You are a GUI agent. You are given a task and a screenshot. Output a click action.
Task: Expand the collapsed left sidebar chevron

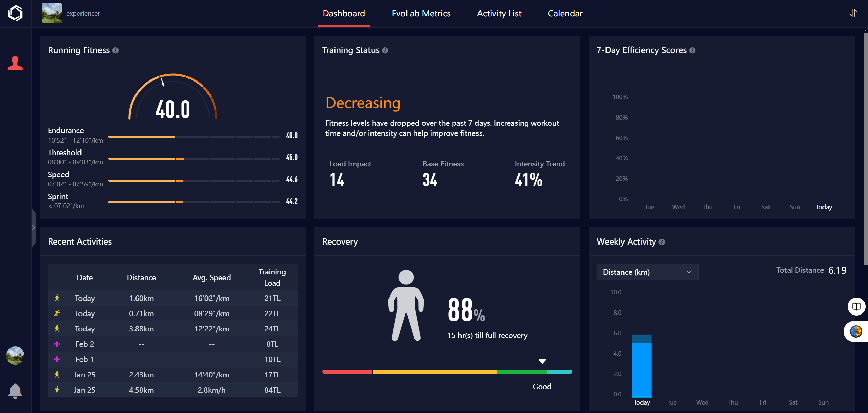pos(33,227)
